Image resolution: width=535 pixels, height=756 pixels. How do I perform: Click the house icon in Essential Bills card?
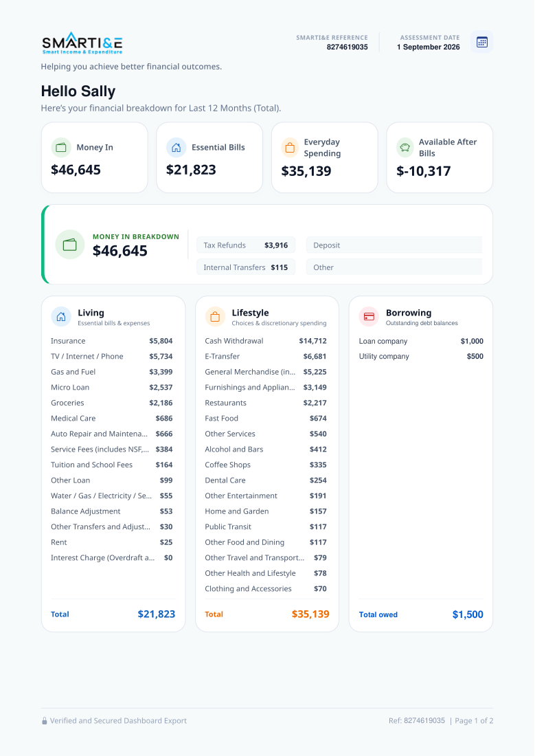pos(177,148)
